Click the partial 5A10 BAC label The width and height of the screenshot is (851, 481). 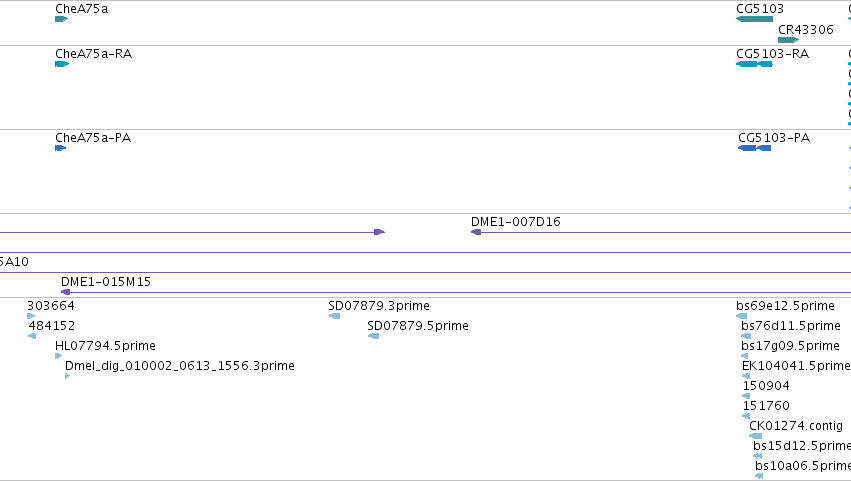14,262
